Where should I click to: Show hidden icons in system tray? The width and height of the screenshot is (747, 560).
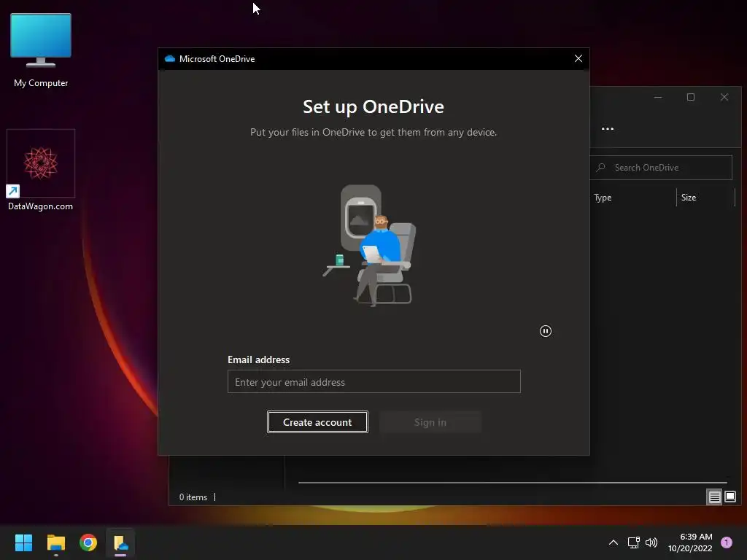coord(614,542)
